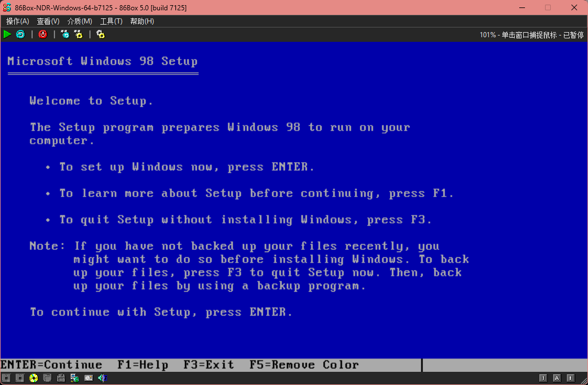Click the dimmed icon left of network icon
588x385 pixels.
[61, 378]
